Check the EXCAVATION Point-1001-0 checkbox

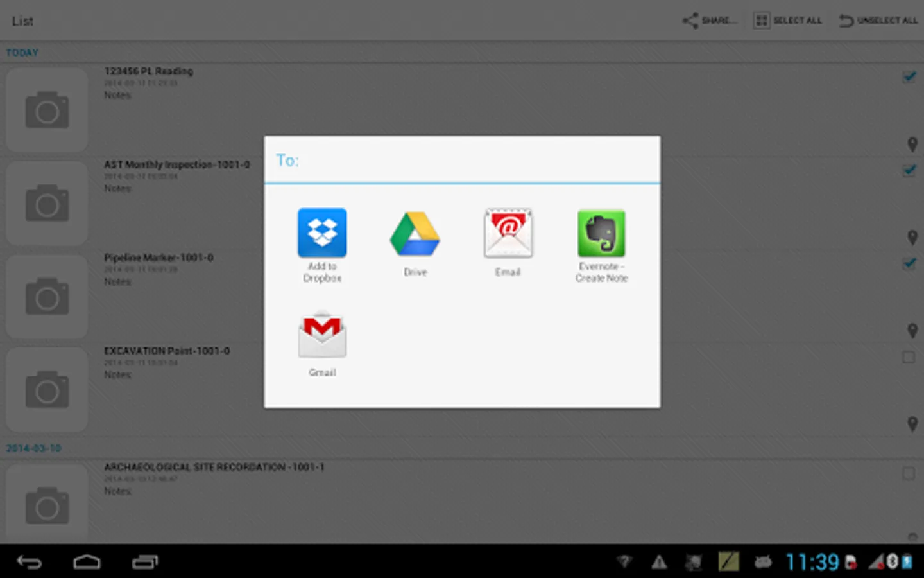point(909,357)
